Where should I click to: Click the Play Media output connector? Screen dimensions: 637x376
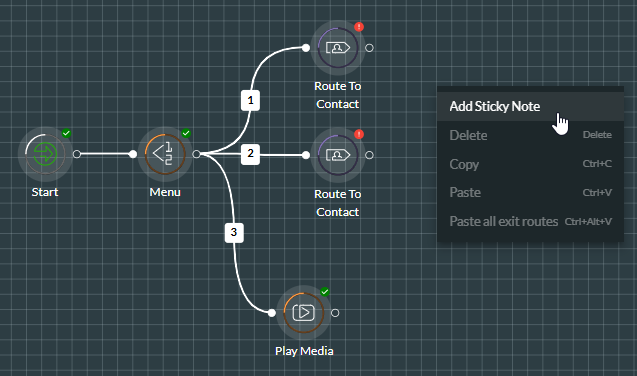point(335,313)
